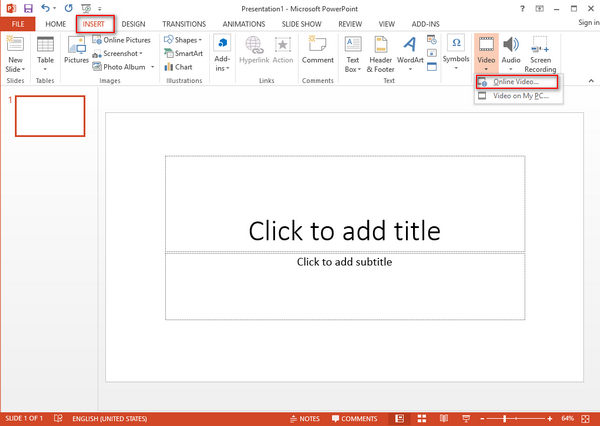600x426 pixels.
Task: Open the Audio dropdown
Action: (511, 54)
